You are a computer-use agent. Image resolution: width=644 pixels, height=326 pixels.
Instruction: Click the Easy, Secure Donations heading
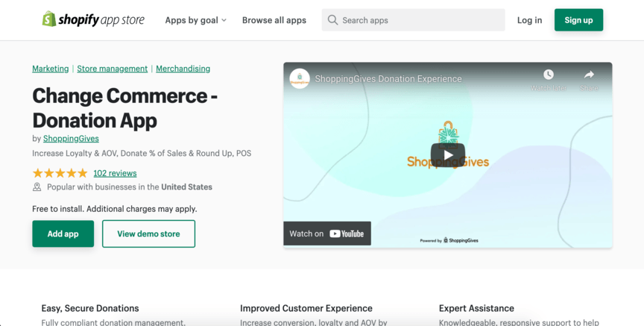pos(90,308)
